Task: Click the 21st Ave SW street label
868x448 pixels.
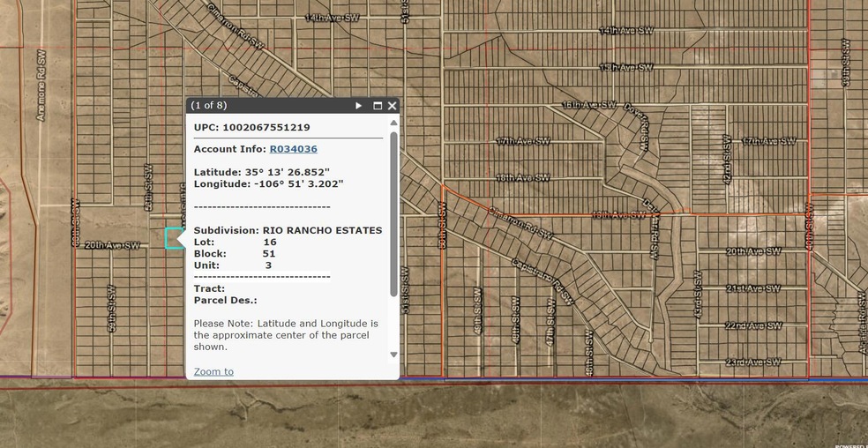Action: pos(753,288)
